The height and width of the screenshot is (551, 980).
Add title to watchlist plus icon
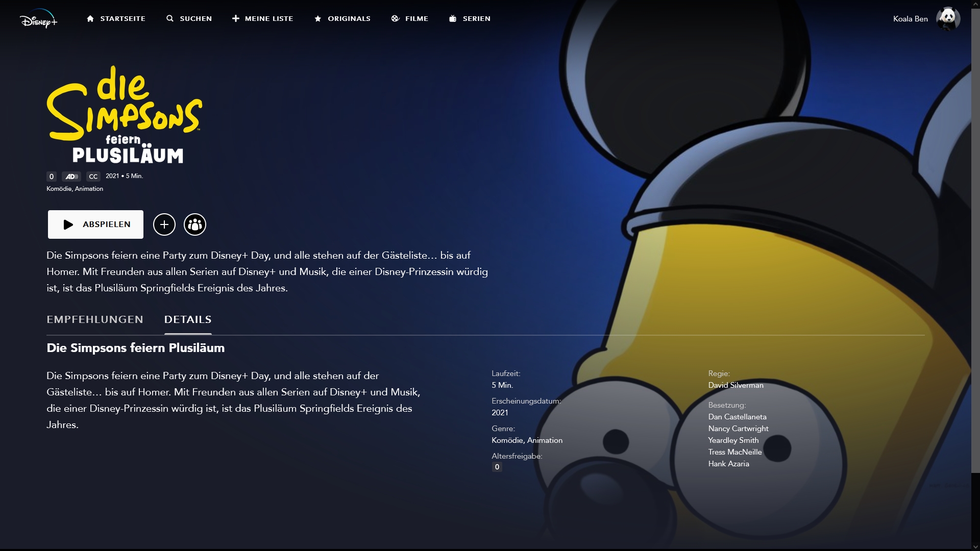coord(164,224)
